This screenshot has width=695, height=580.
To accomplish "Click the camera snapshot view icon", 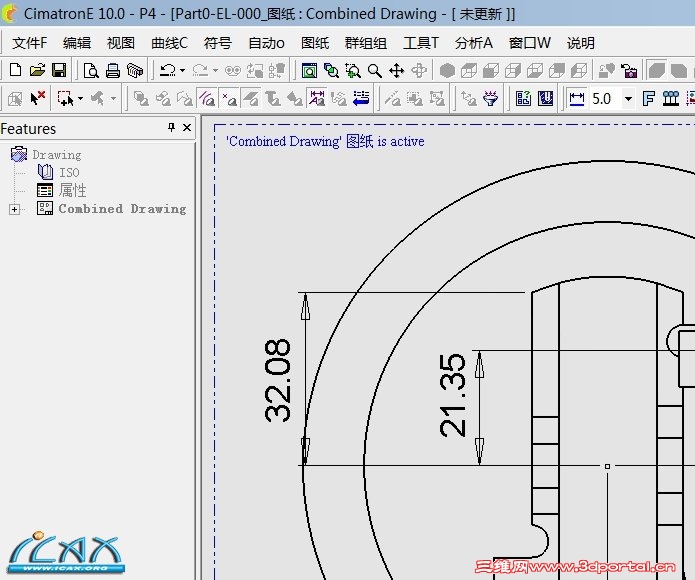I will click(x=629, y=70).
